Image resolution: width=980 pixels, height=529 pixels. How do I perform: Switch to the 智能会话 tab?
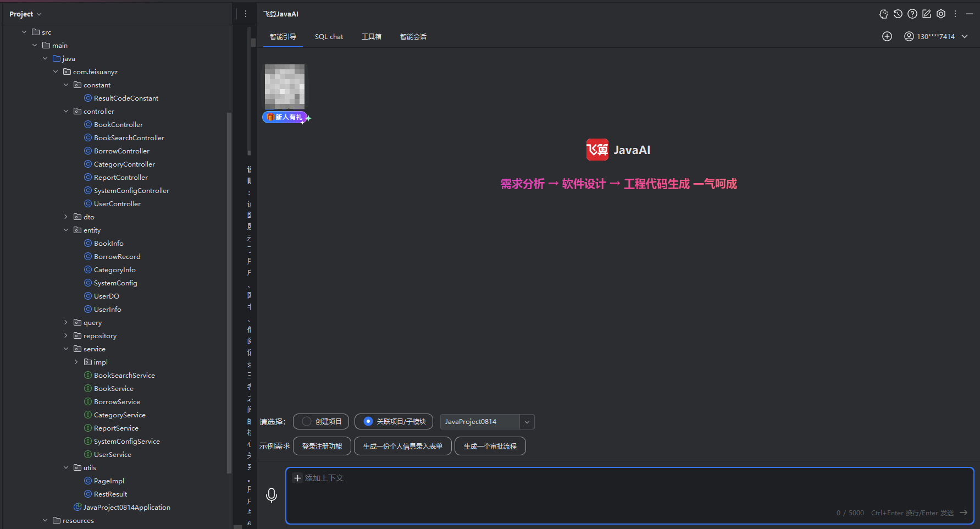click(x=413, y=36)
